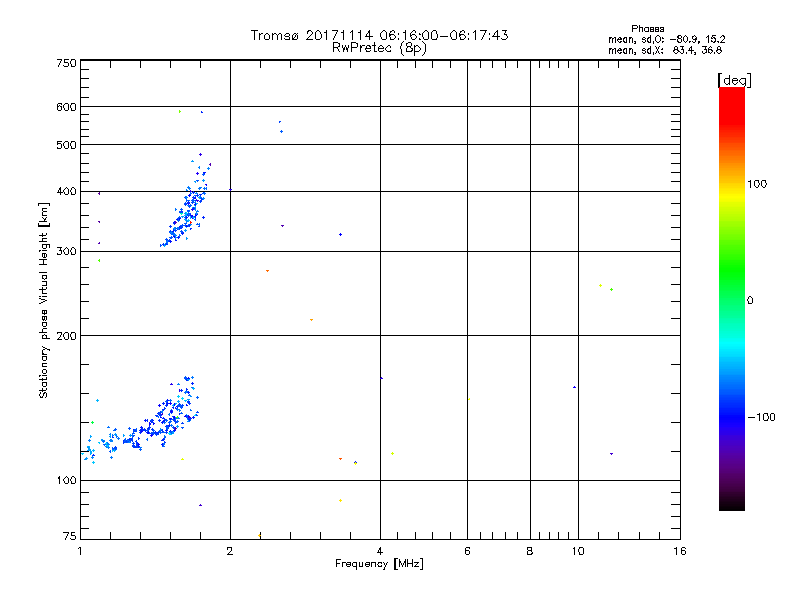The width and height of the screenshot is (800, 600).
Task: Click the x-axis tick label '1'
Action: click(80, 551)
